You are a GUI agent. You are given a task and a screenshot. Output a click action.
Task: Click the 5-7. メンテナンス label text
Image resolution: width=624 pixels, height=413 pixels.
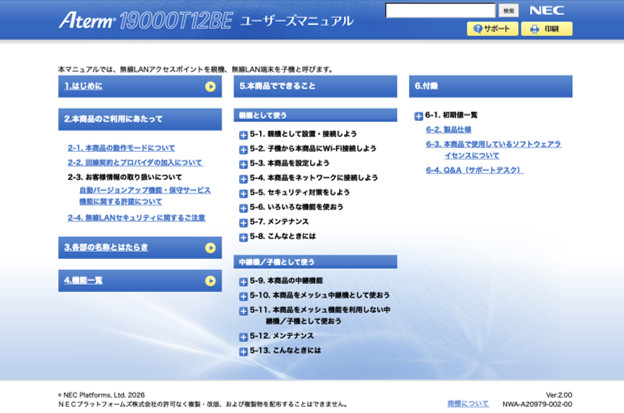279,222
